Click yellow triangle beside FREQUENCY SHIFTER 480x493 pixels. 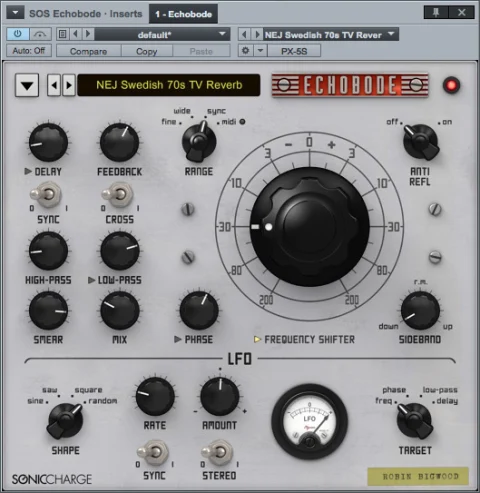coord(257,339)
